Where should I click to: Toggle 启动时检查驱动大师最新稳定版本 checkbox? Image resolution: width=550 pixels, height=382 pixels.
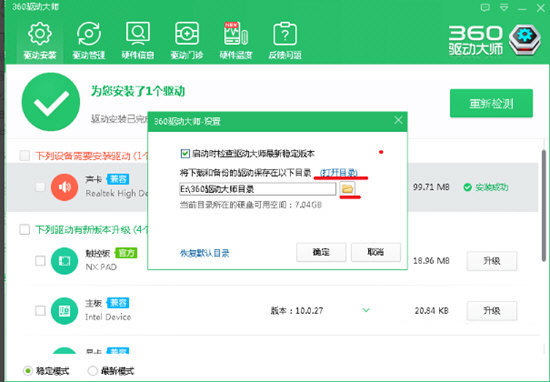(185, 153)
